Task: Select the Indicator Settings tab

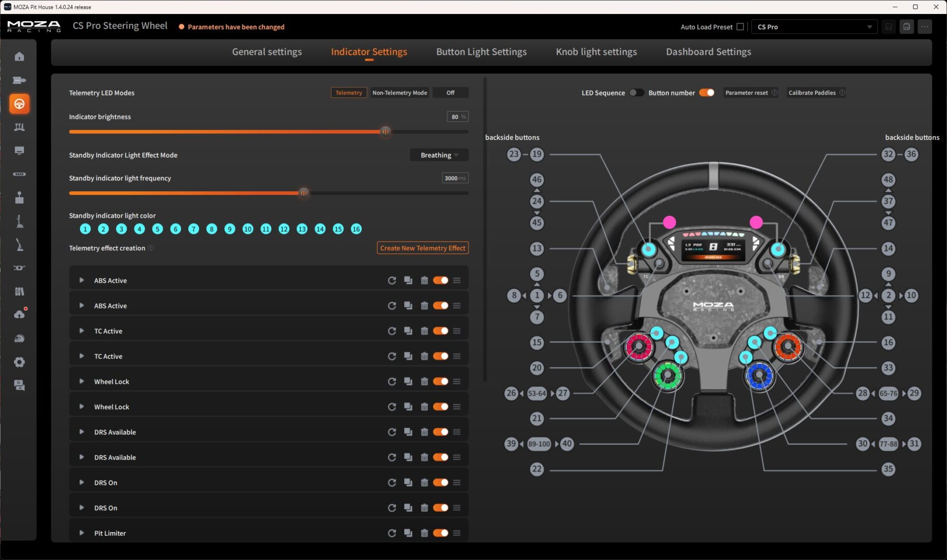Action: [369, 52]
